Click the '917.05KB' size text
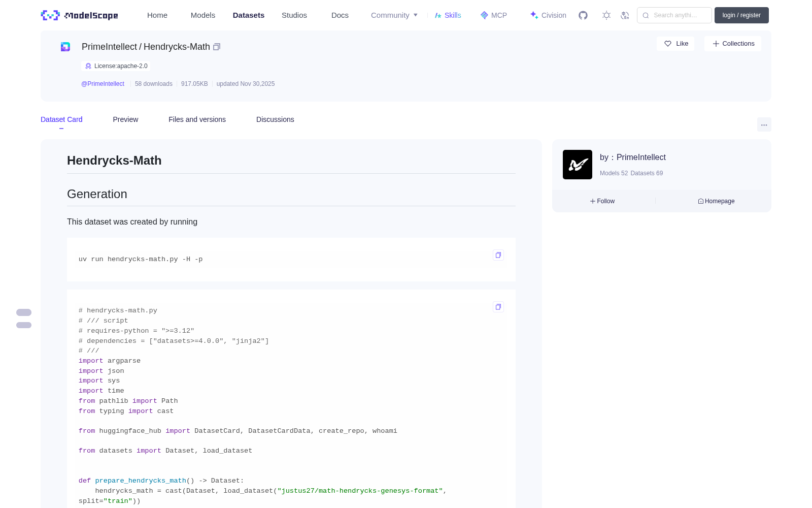 194,84
